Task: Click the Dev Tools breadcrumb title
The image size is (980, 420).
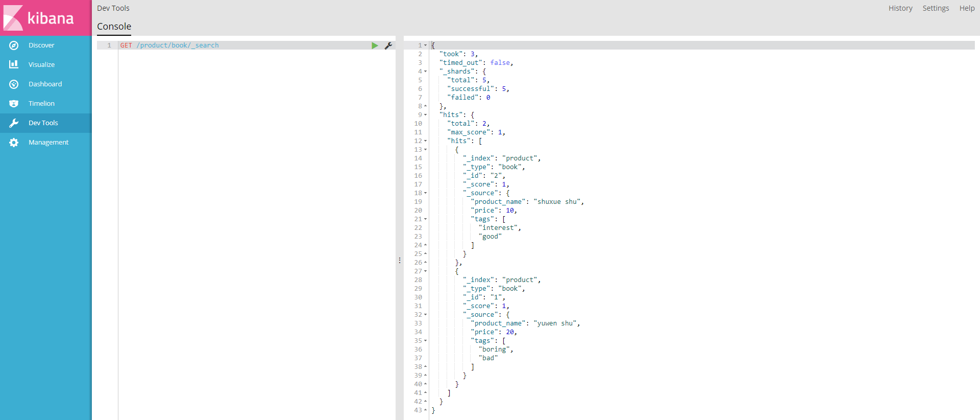Action: (113, 8)
